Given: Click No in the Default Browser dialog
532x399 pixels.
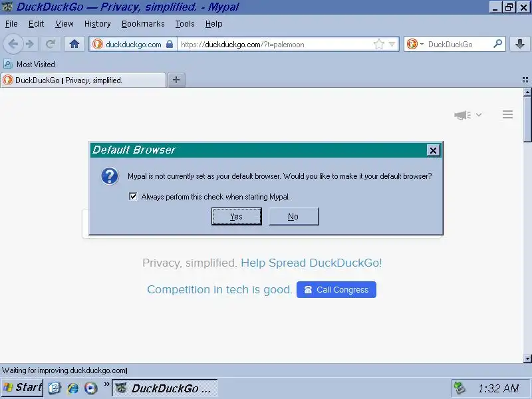Looking at the screenshot, I should click(x=293, y=217).
